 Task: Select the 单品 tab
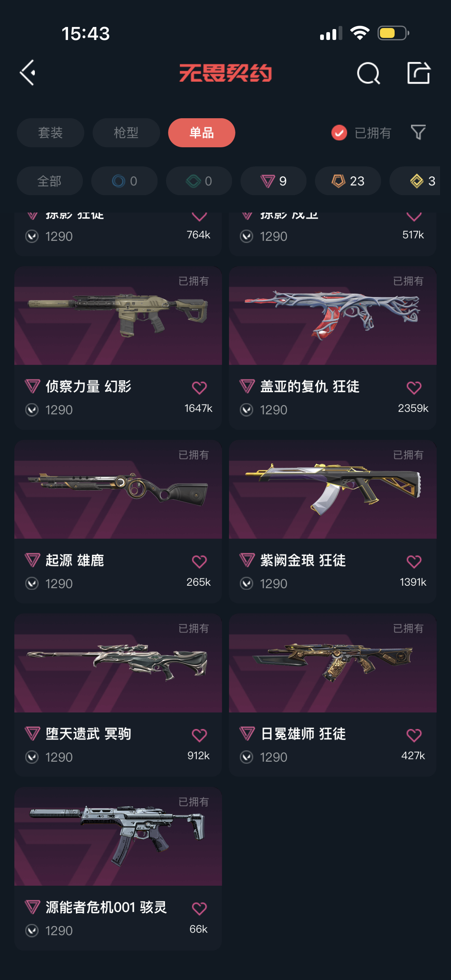tap(202, 133)
